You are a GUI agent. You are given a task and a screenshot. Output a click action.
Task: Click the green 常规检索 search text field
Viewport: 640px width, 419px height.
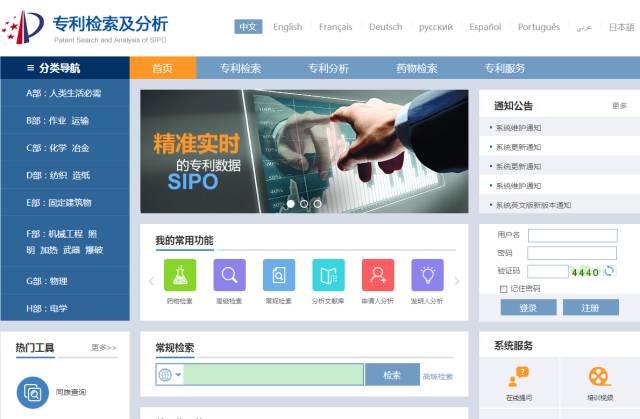pos(273,375)
